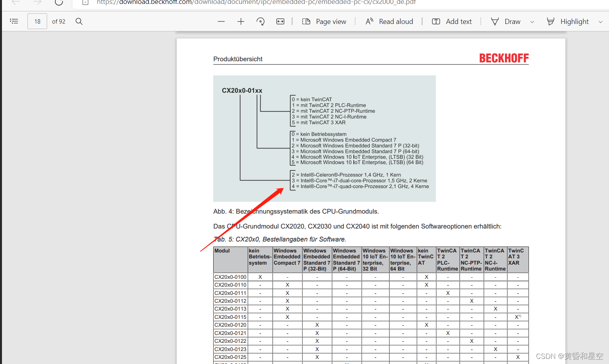Viewport: 609px width, 364px height.
Task: Open Page view options
Action: point(324,21)
